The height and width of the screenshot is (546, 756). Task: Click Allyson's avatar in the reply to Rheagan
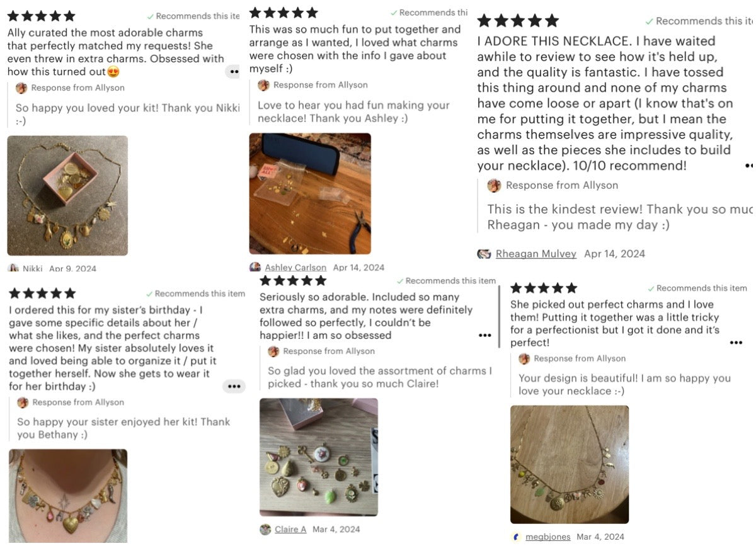click(495, 185)
